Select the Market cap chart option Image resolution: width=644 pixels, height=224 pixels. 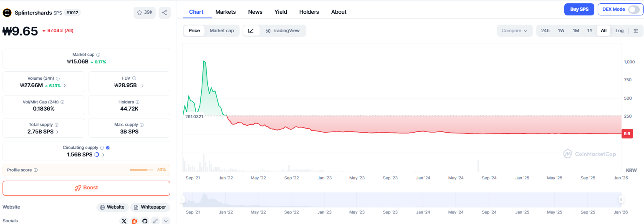click(x=222, y=30)
